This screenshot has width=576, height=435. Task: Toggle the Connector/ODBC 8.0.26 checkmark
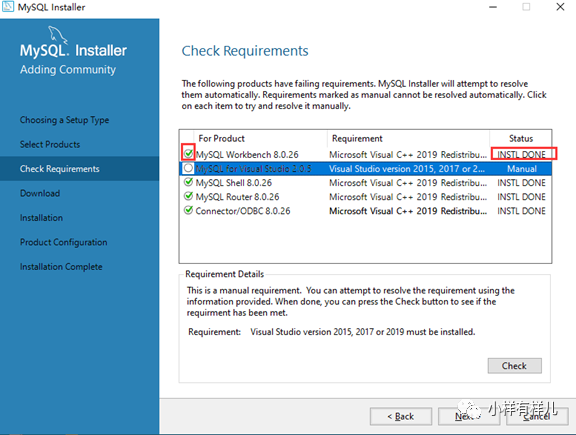[x=188, y=210]
